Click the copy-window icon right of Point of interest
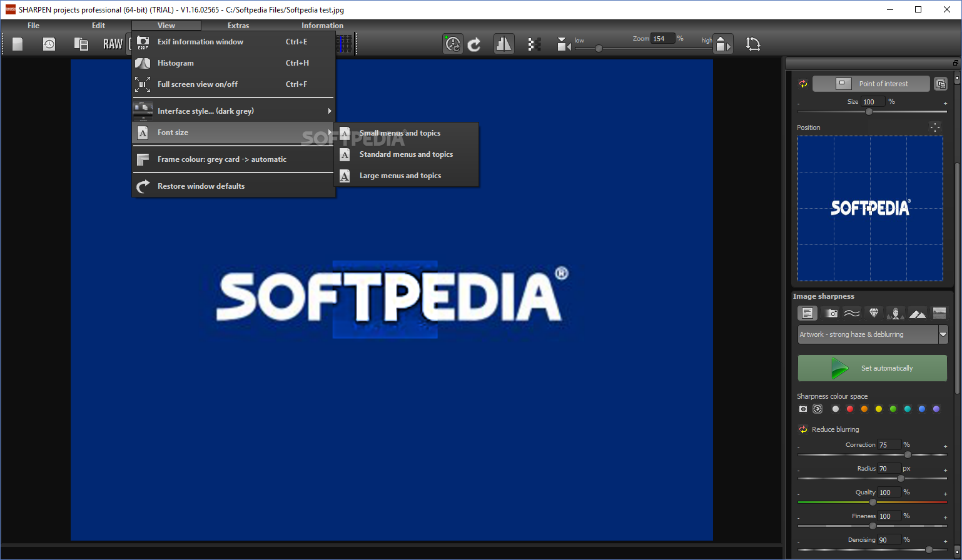The height and width of the screenshot is (560, 962). click(940, 84)
